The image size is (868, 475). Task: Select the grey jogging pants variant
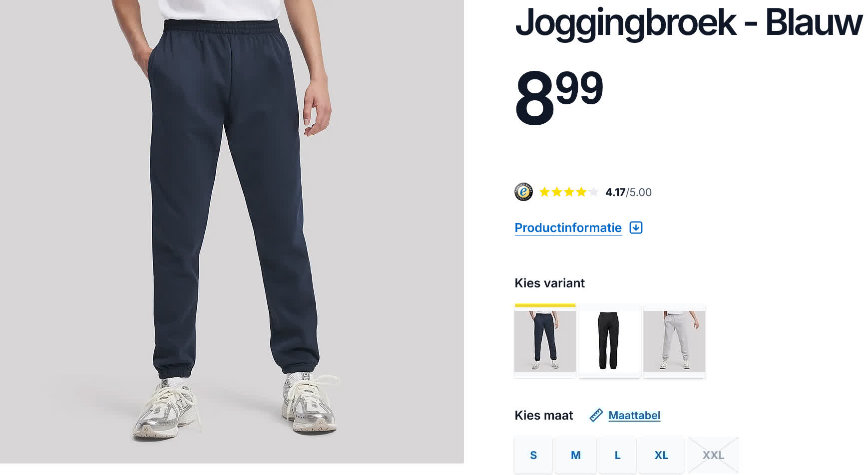(674, 341)
